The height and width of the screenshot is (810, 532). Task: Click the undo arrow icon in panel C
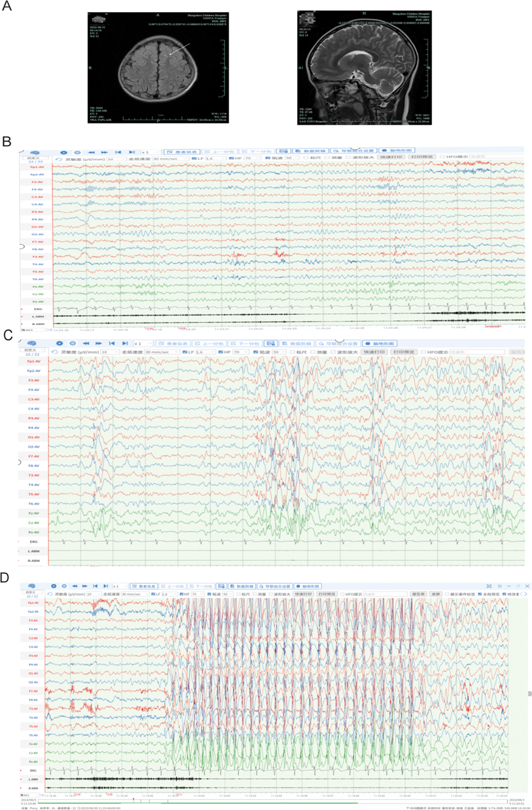(x=55, y=352)
